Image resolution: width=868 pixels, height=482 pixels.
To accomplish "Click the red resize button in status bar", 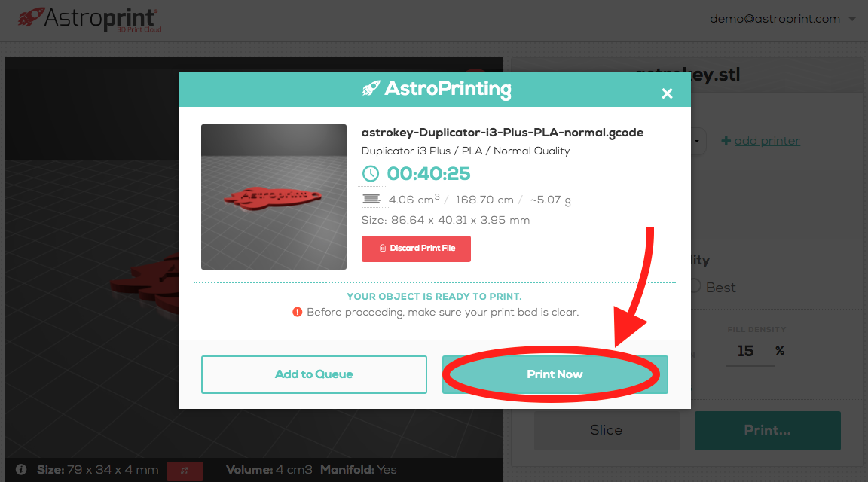I will pyautogui.click(x=184, y=471).
